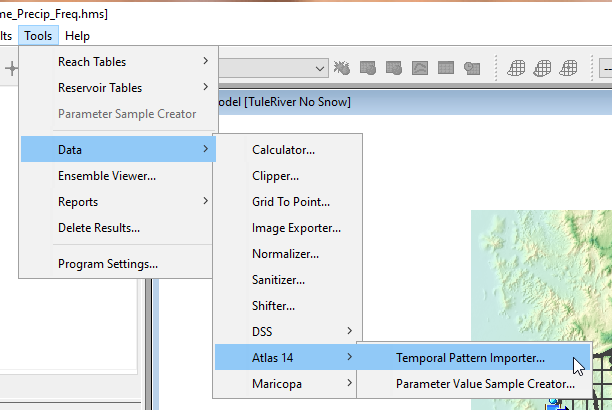The width and height of the screenshot is (612, 410).
Task: Open the summary table grid icon
Action: 446,68
